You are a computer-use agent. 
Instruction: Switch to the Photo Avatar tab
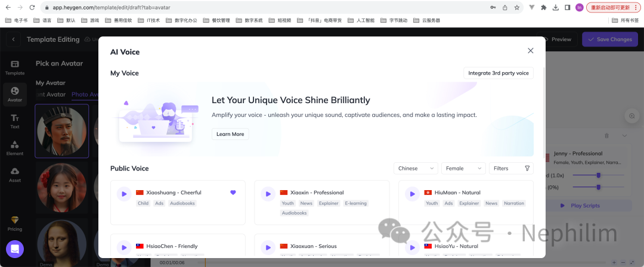click(x=85, y=95)
